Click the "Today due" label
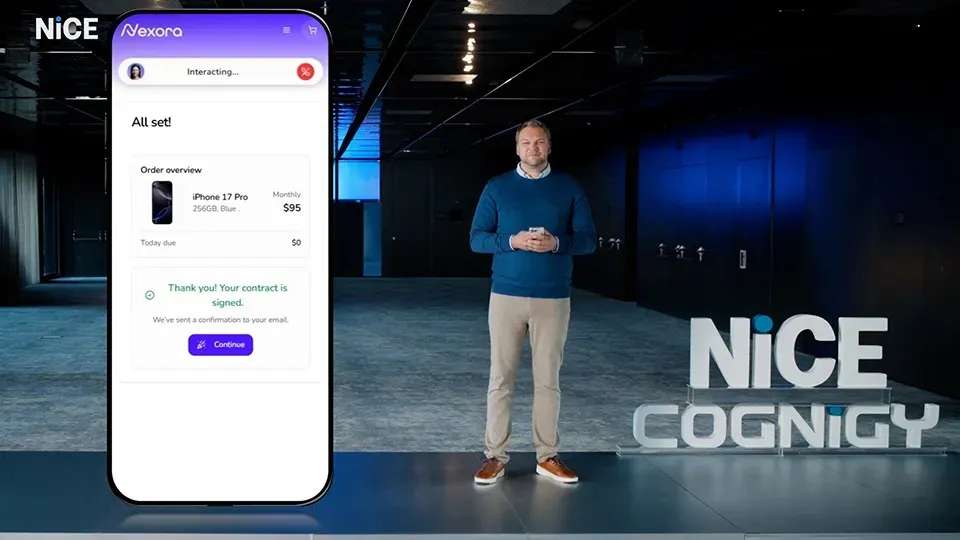This screenshot has width=960, height=540. coord(157,243)
